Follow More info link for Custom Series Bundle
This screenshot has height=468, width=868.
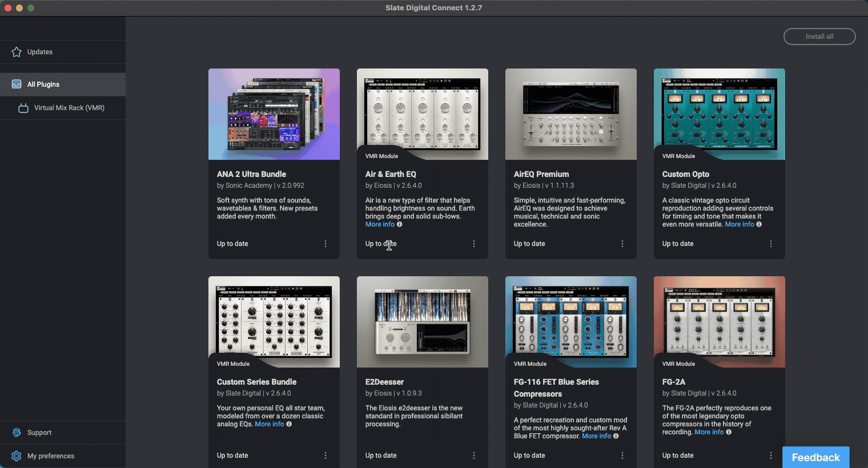point(269,424)
